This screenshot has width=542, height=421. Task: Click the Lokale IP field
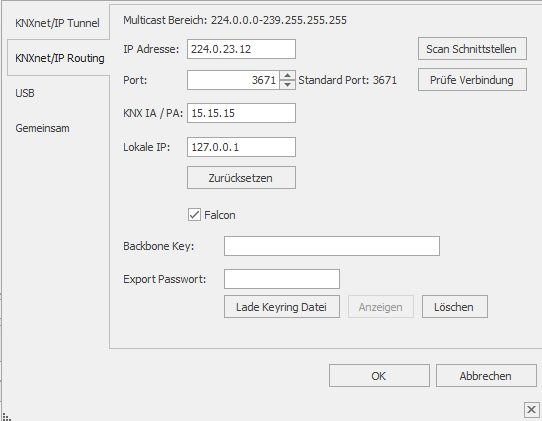[241, 147]
